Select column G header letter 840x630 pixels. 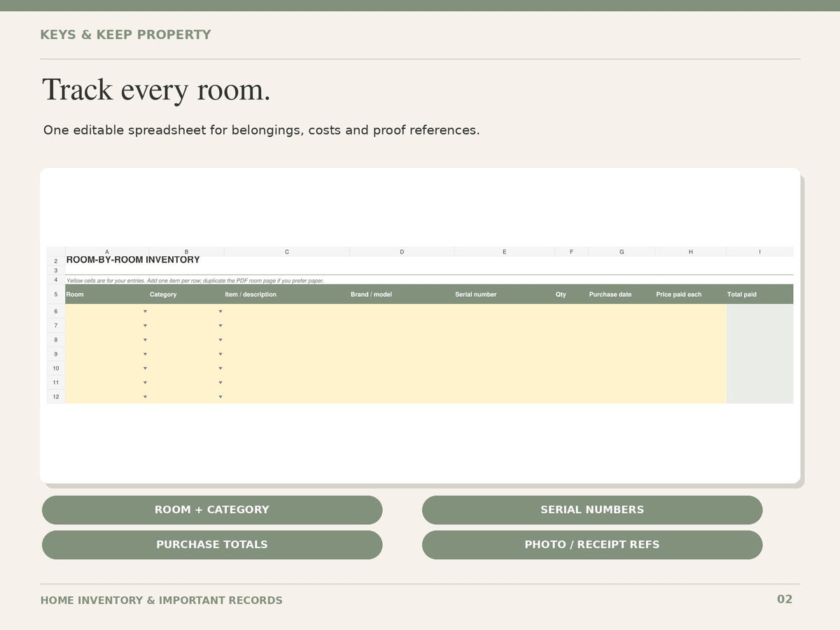622,252
